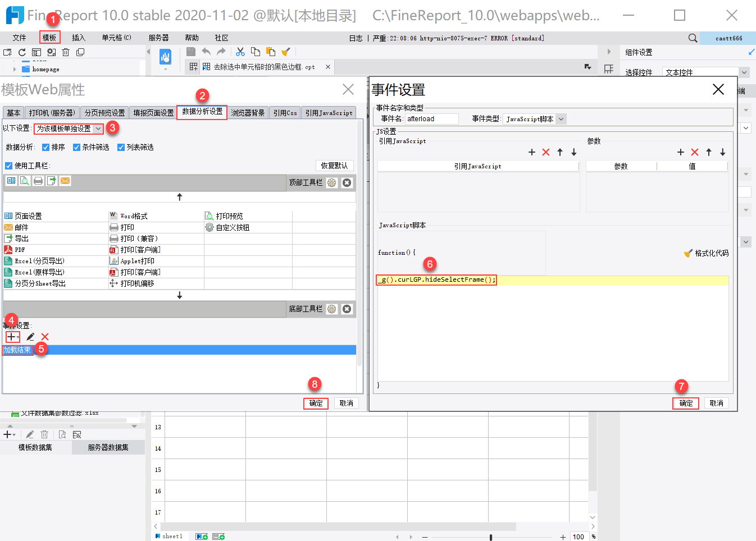Click the printer icon in the top toolbar strip
756x541 pixels.
click(x=38, y=181)
